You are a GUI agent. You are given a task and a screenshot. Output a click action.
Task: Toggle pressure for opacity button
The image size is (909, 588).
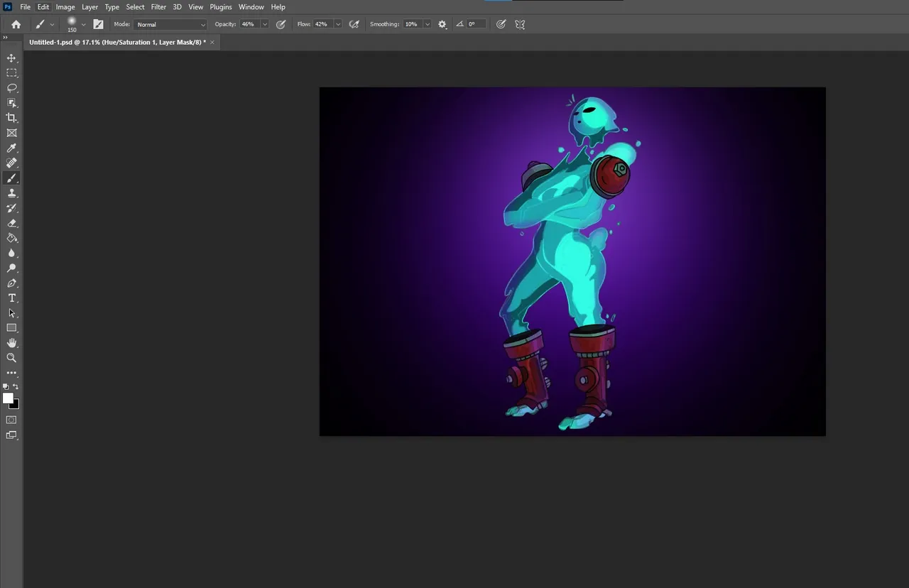point(281,24)
